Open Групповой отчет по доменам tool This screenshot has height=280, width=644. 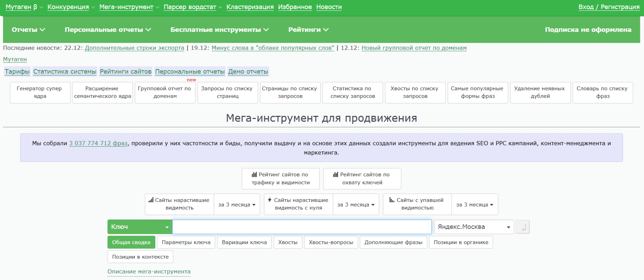(x=165, y=93)
